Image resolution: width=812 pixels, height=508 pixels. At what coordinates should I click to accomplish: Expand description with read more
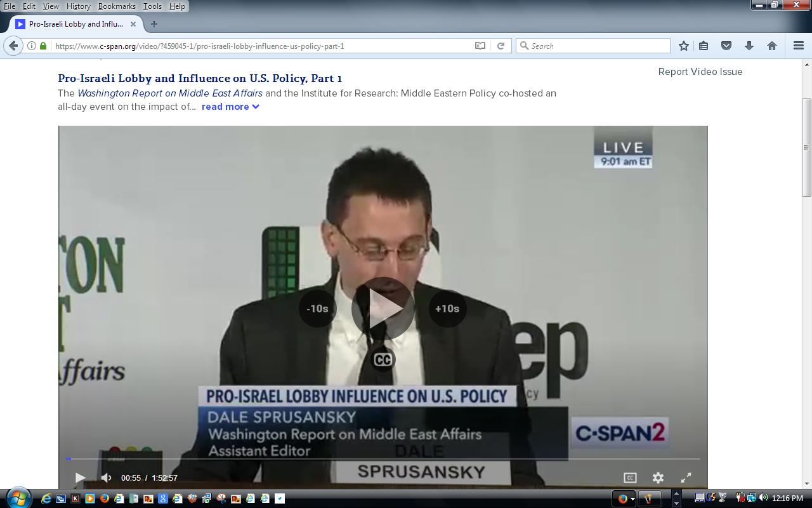coord(230,107)
